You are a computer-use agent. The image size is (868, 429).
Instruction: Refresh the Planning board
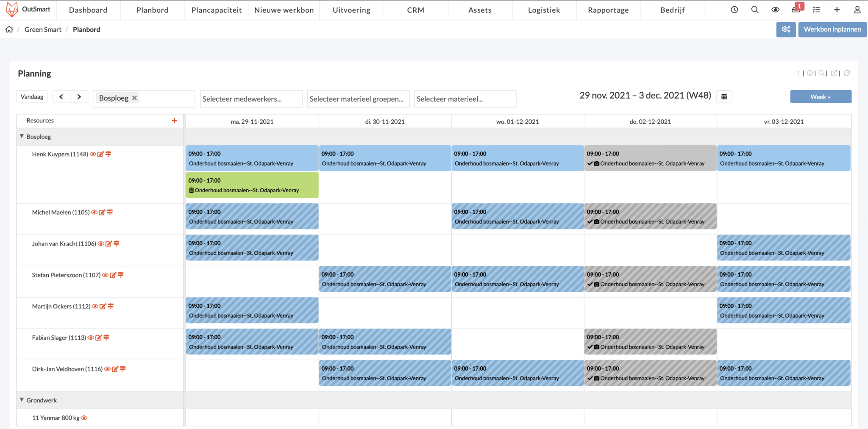[847, 73]
